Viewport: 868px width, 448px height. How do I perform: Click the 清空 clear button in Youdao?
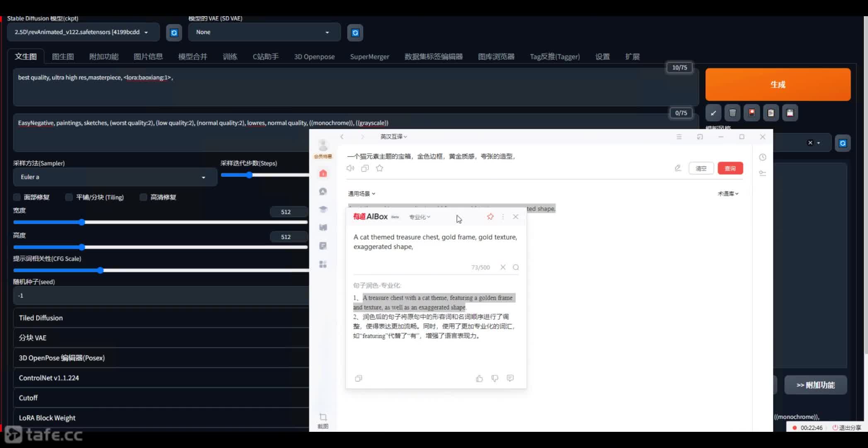pos(701,168)
